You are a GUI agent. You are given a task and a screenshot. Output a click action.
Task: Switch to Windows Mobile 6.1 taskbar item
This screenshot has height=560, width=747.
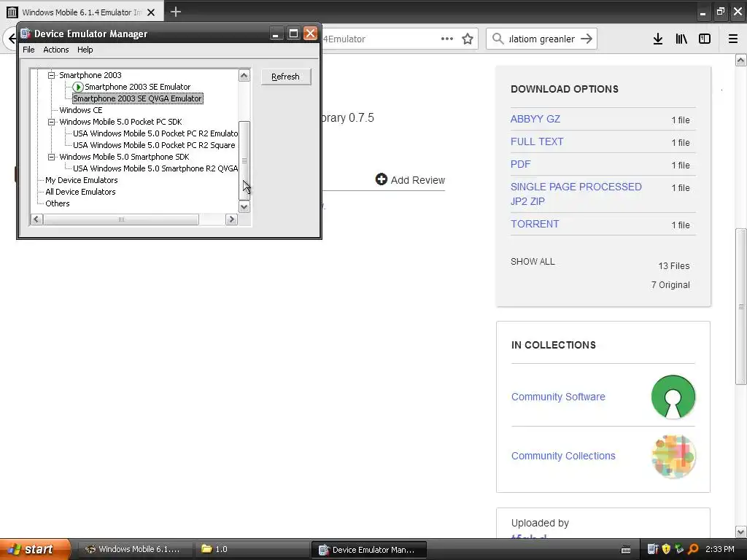[x=134, y=549]
